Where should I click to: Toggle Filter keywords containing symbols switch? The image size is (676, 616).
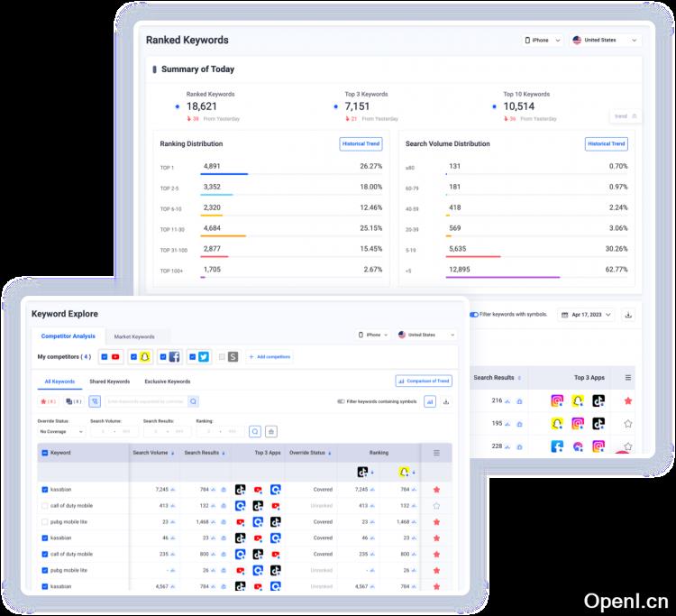342,401
